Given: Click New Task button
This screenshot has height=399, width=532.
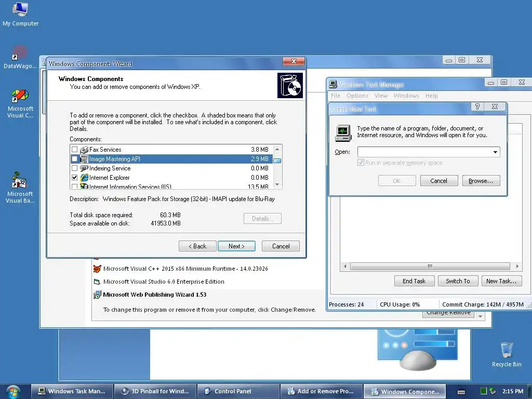Looking at the screenshot, I should tap(501, 281).
